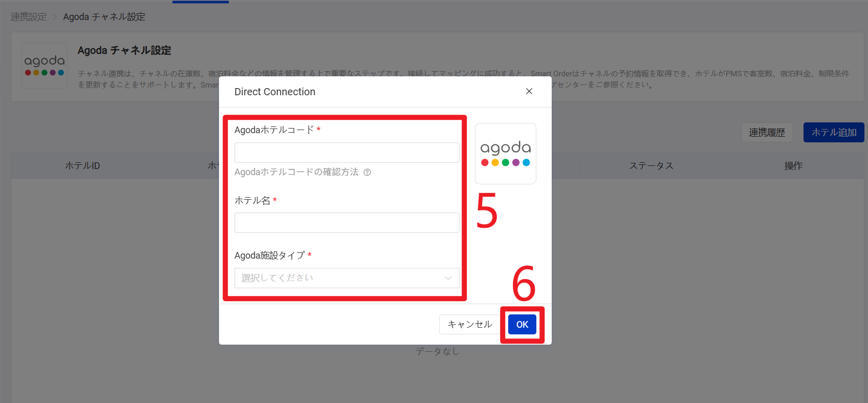Image resolution: width=868 pixels, height=403 pixels.
Task: Go back to 連携設定 via breadcrumb
Action: [x=29, y=17]
